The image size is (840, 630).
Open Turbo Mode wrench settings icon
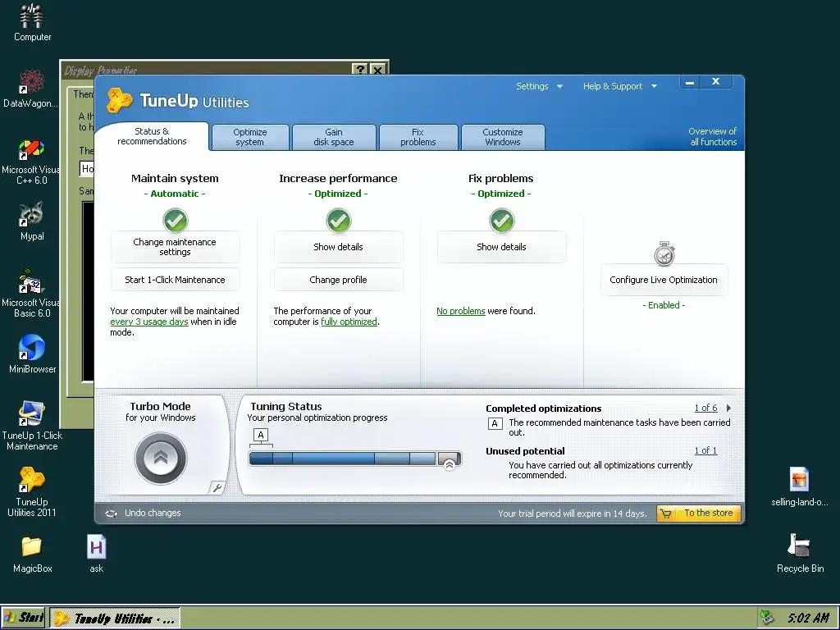click(x=217, y=487)
